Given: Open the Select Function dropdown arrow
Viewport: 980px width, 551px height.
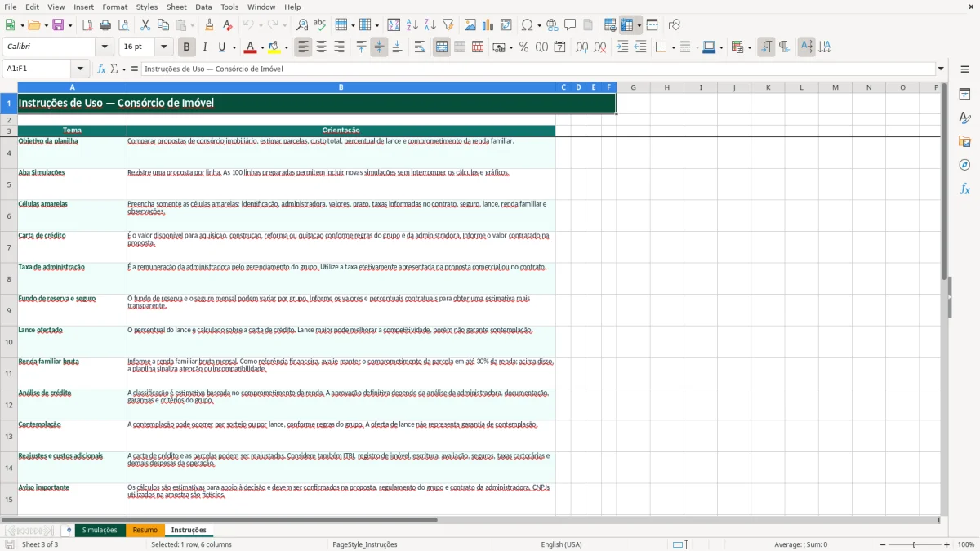Looking at the screenshot, I should tap(124, 69).
